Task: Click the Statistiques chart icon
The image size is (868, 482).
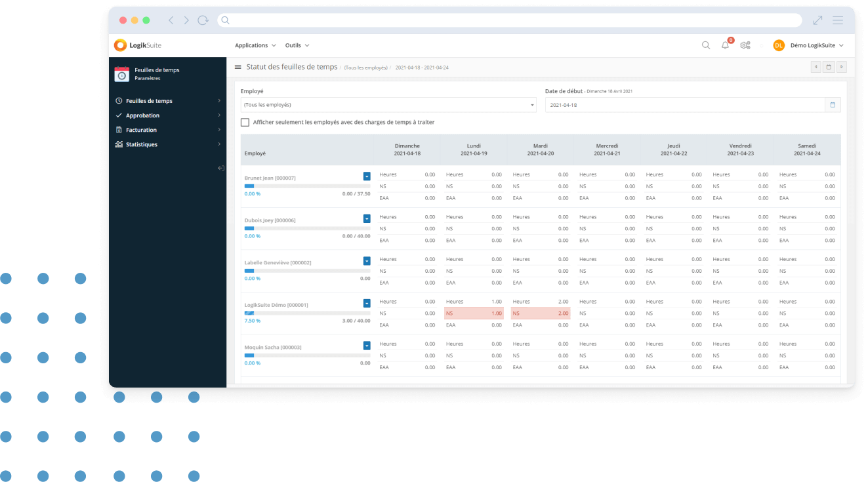Action: tap(119, 144)
